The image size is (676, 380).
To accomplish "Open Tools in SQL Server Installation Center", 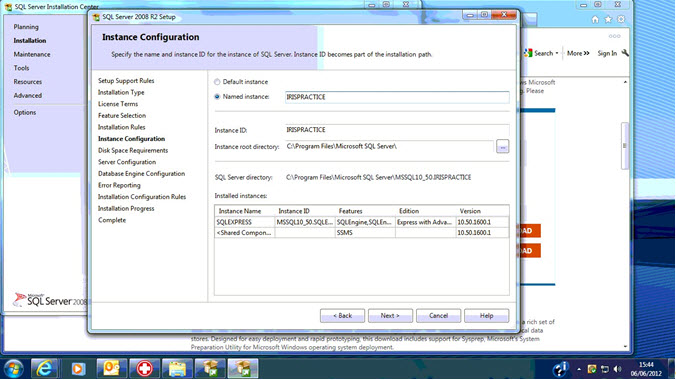I will click(21, 68).
